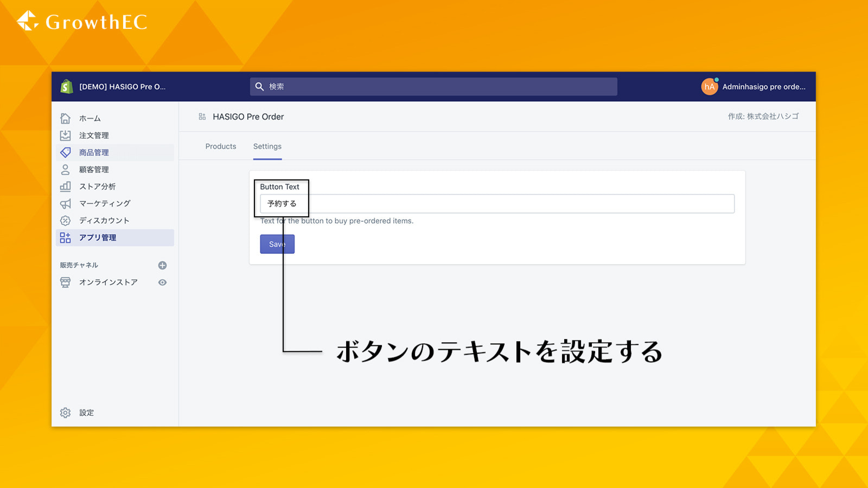This screenshot has width=868, height=488.
Task: Open 設定 at sidebar bottom
Action: (87, 413)
